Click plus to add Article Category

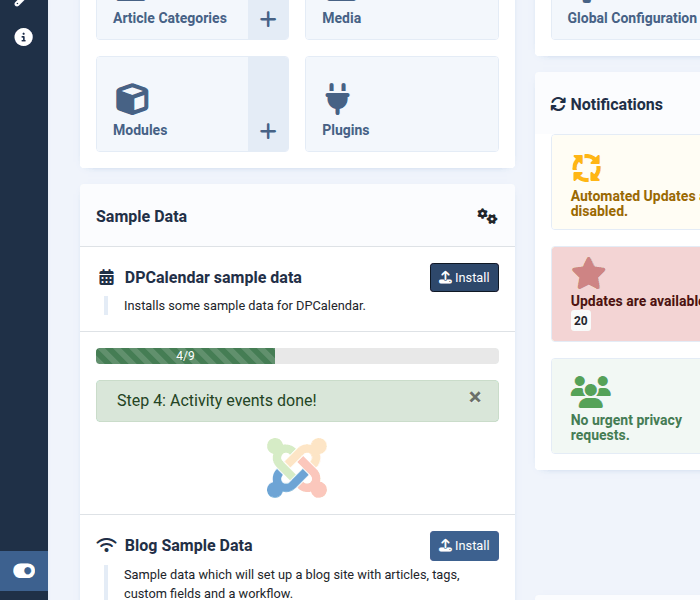click(x=268, y=19)
